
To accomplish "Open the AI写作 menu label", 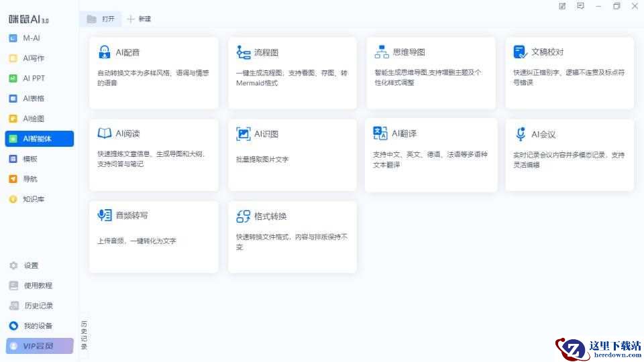I will [x=34, y=58].
